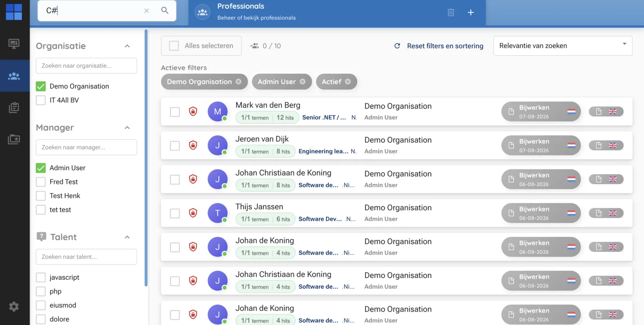Check the javascript talent checkbox
The height and width of the screenshot is (325, 644).
click(41, 277)
